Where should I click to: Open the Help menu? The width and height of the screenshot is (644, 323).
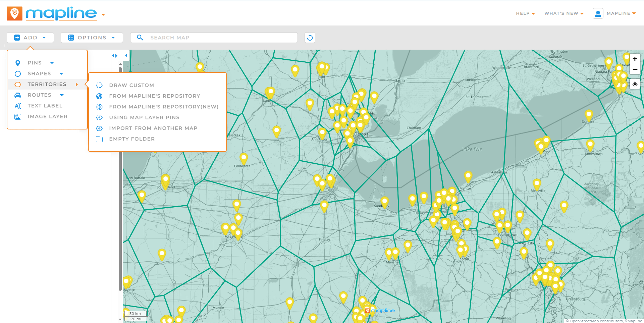pyautogui.click(x=525, y=13)
